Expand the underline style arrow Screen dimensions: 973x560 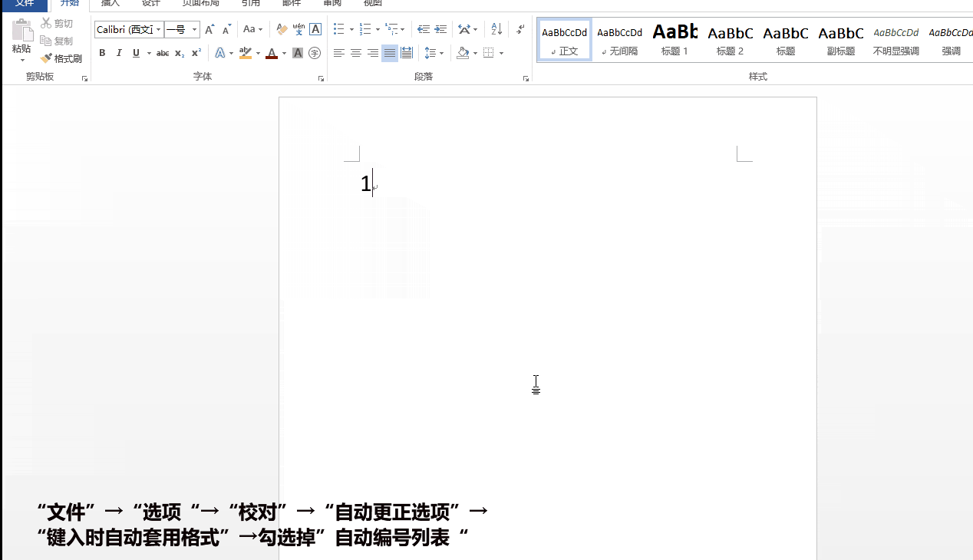[x=147, y=53]
